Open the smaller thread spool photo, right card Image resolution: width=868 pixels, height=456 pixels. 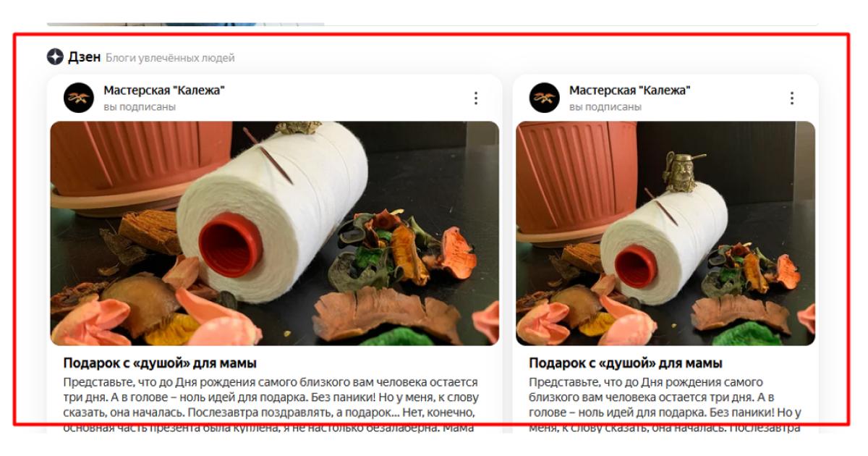point(665,233)
